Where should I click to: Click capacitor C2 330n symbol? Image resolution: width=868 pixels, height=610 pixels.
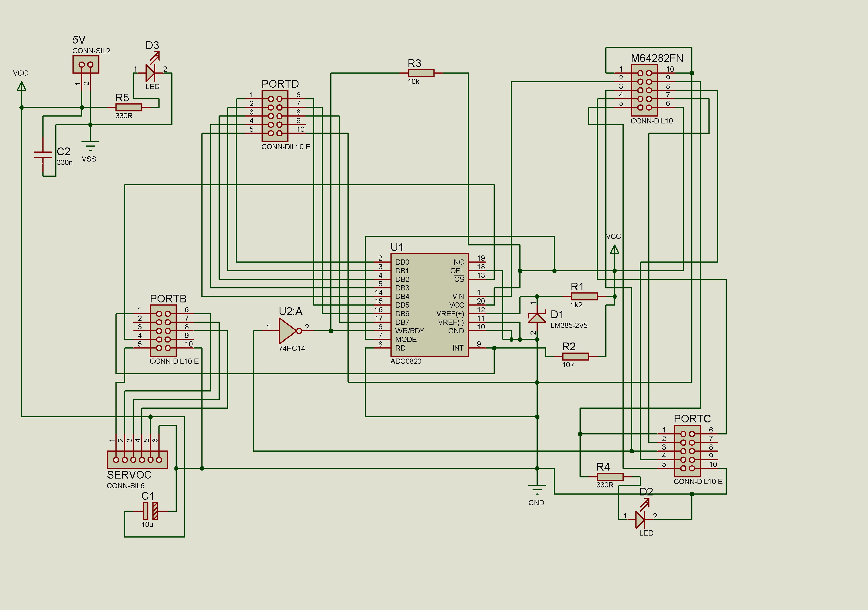pyautogui.click(x=43, y=155)
